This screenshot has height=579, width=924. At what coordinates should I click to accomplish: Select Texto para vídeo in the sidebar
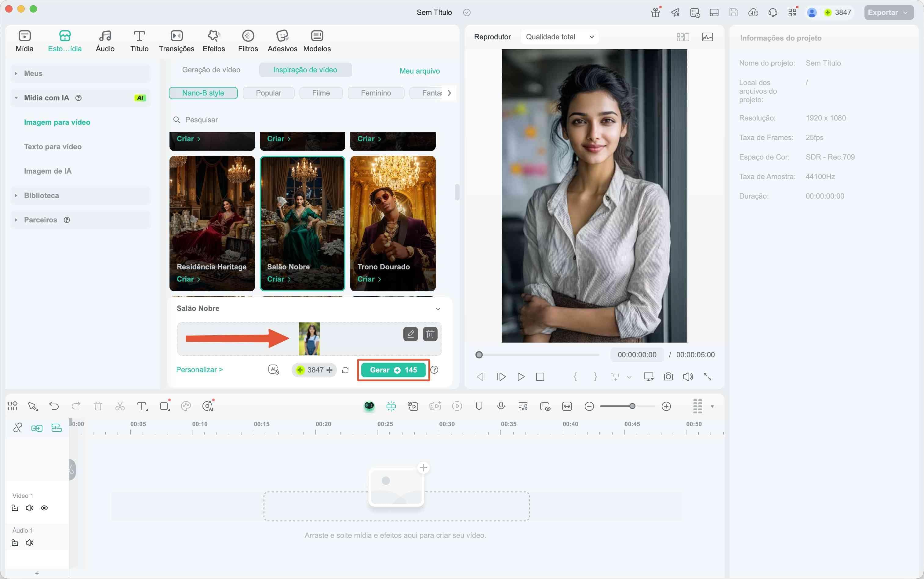tap(53, 147)
